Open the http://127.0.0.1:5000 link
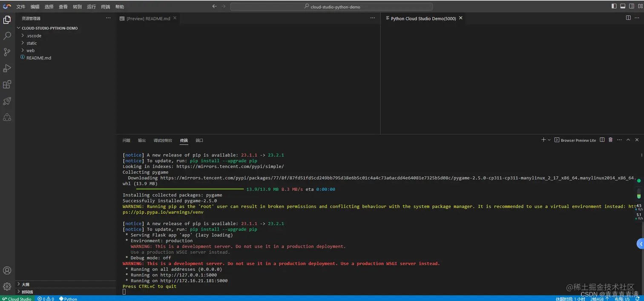This screenshot has height=301, width=644. pyautogui.click(x=188, y=275)
